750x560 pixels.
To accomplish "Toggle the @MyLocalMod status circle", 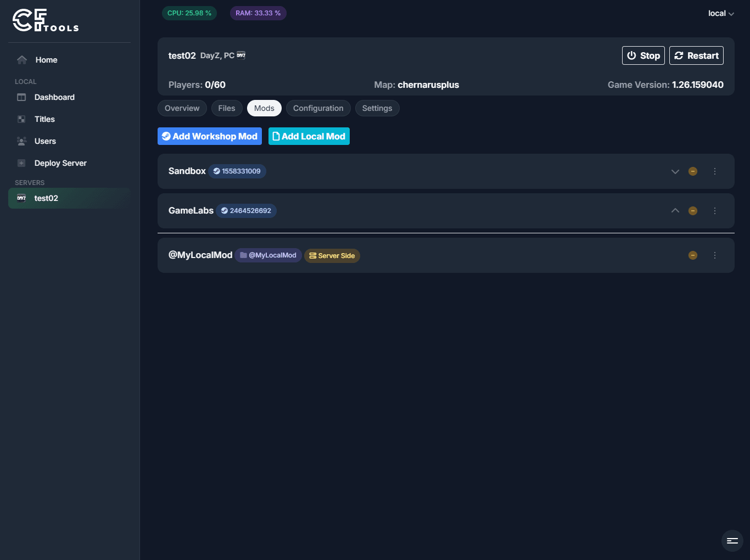I will coord(693,255).
